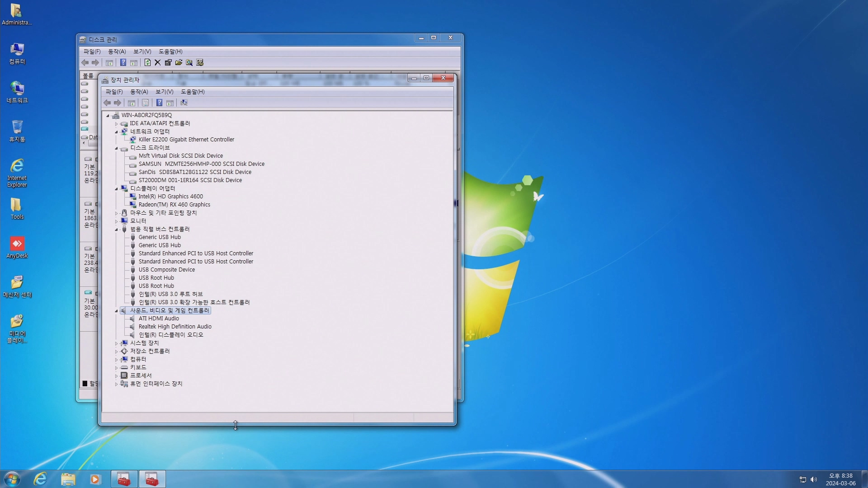
Task: Click Back arrow in Device Manager toolbar
Action: [107, 103]
